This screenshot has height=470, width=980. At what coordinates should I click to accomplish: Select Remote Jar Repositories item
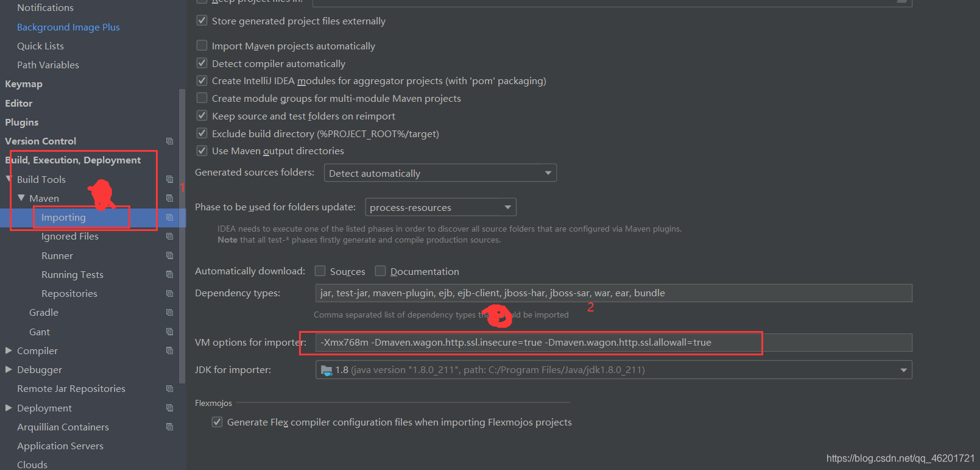(x=71, y=388)
